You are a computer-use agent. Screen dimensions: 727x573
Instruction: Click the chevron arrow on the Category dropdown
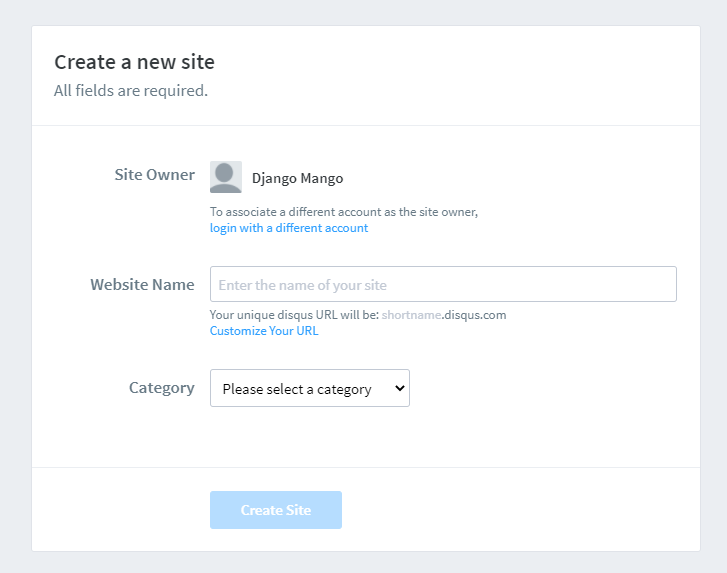click(400, 388)
